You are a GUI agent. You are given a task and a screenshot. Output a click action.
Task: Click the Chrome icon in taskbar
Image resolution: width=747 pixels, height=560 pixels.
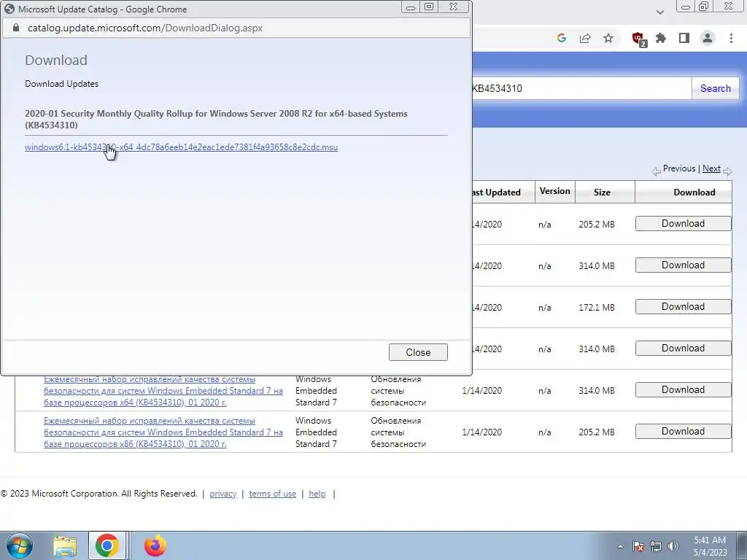(x=107, y=545)
